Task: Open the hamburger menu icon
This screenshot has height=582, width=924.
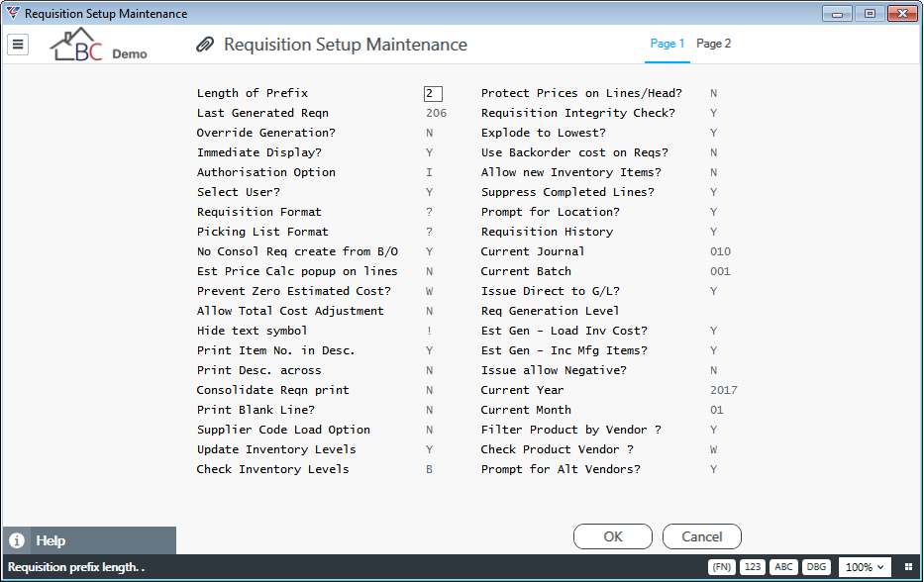Action: [18, 45]
